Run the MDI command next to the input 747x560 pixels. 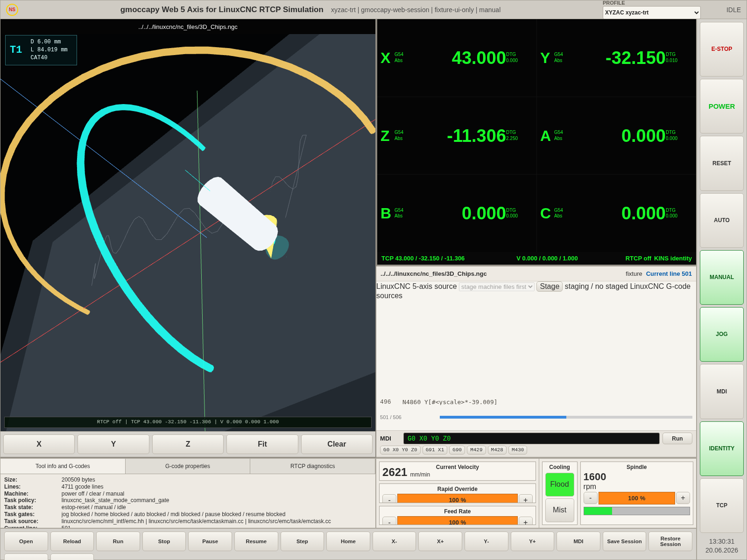677,439
